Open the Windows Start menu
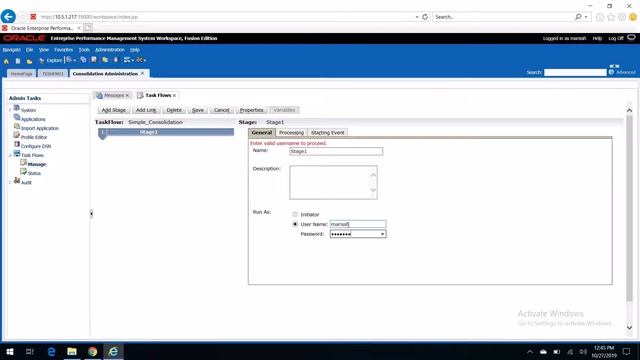Screen dimensions: 640x360 point(10,351)
